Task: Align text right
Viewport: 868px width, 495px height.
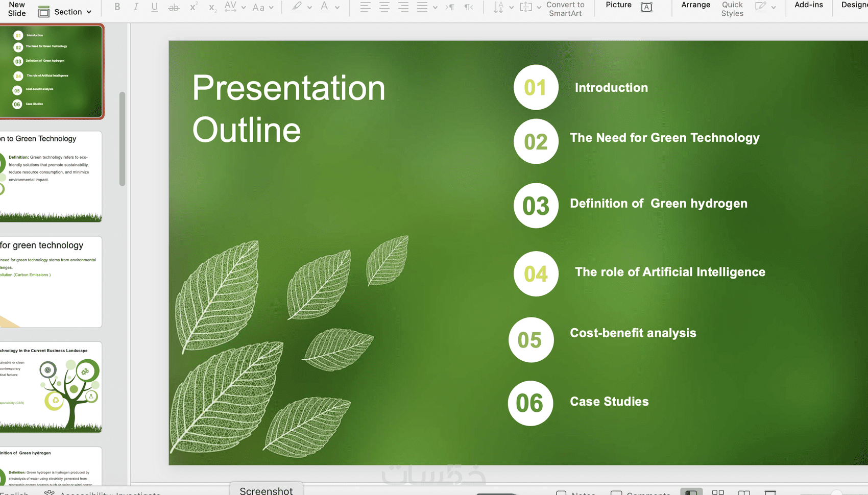Action: coord(403,7)
